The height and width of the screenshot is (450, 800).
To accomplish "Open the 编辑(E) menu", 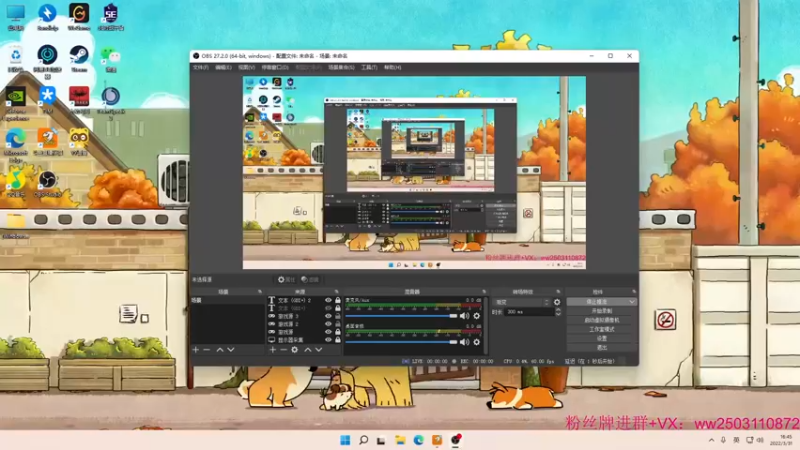I will pyautogui.click(x=223, y=67).
